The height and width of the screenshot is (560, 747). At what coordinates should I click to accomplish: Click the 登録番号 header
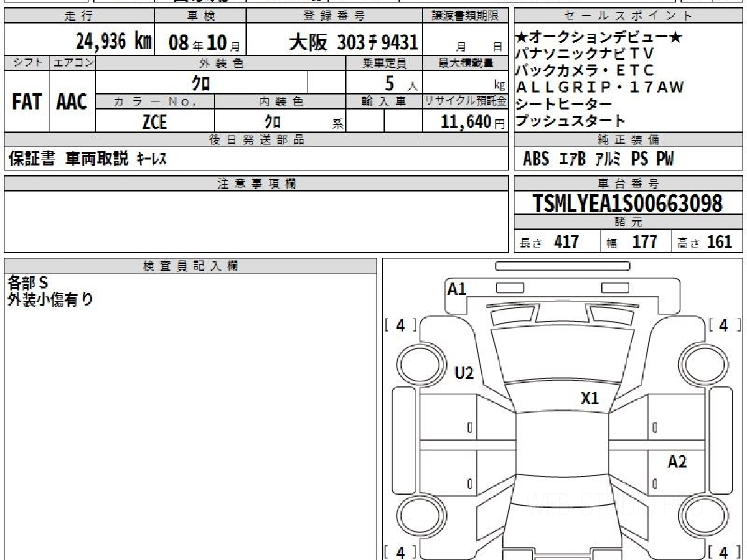point(334,16)
